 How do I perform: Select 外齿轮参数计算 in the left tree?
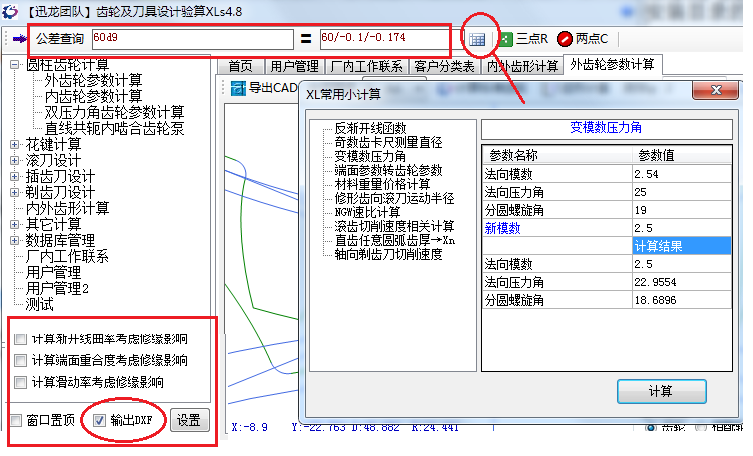[93, 80]
